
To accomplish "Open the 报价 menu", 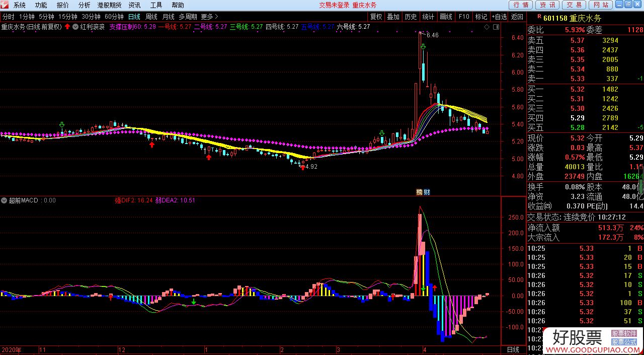I will pos(63,5).
